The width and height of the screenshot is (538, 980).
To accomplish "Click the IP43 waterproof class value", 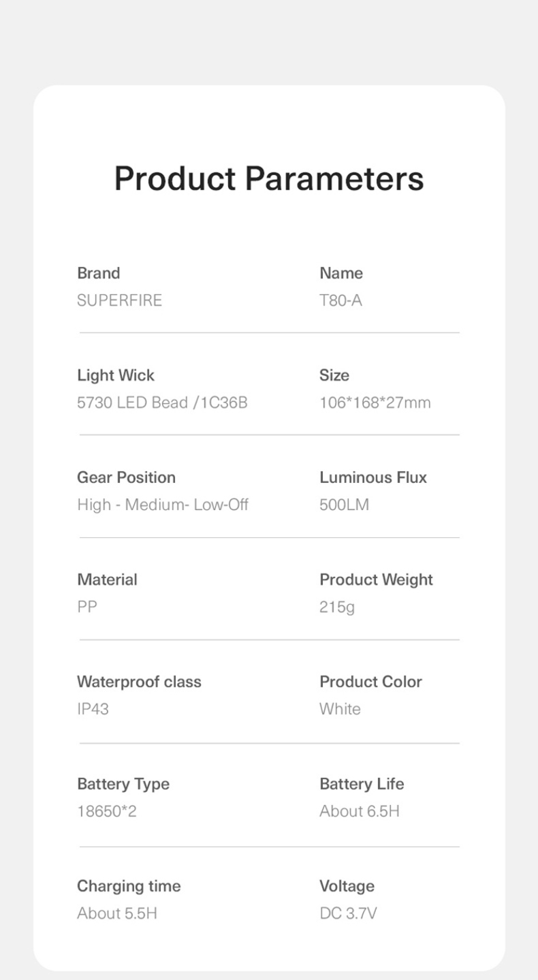I will pyautogui.click(x=93, y=709).
